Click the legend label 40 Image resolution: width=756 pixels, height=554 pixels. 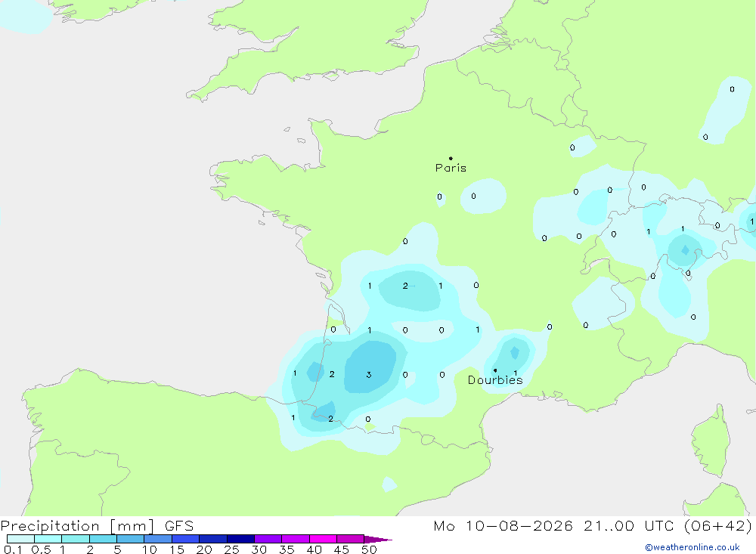(314, 549)
